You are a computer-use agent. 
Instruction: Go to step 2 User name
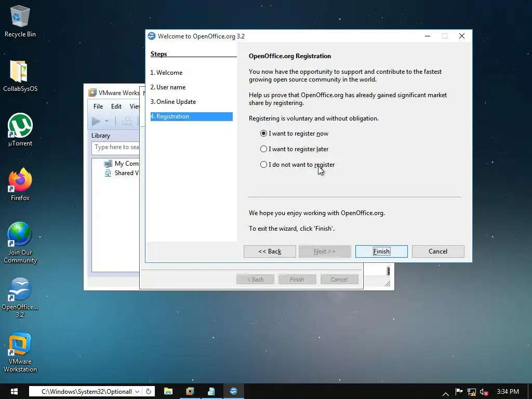click(168, 87)
